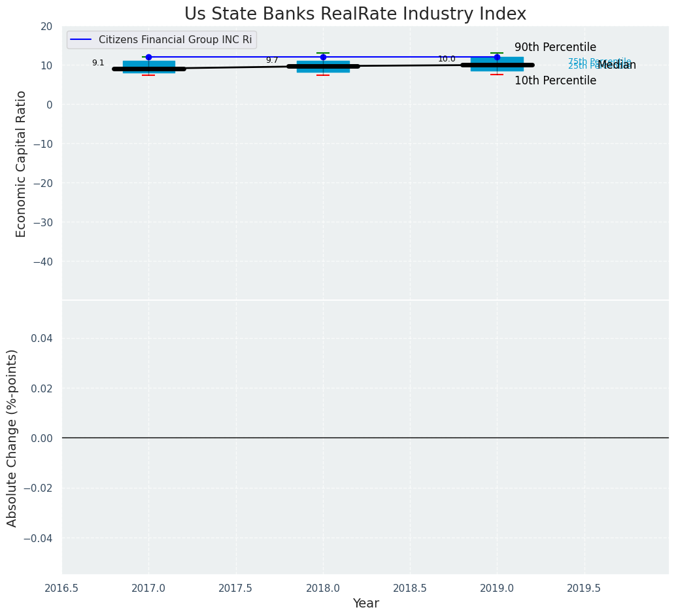Click the blue line sample in the legend
Screen dimensions: 676x616
point(81,40)
